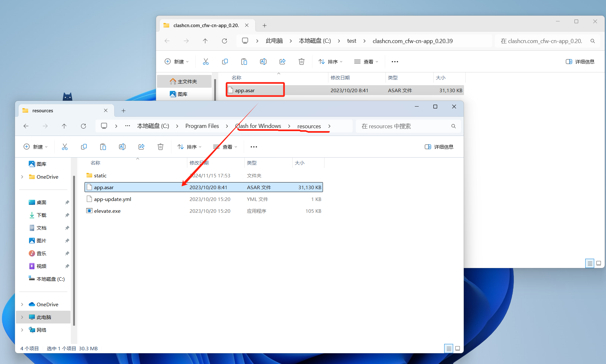Viewport: 606px width, 364px height.
Task: Open the 排序 sort dropdown in resources window
Action: (x=190, y=147)
